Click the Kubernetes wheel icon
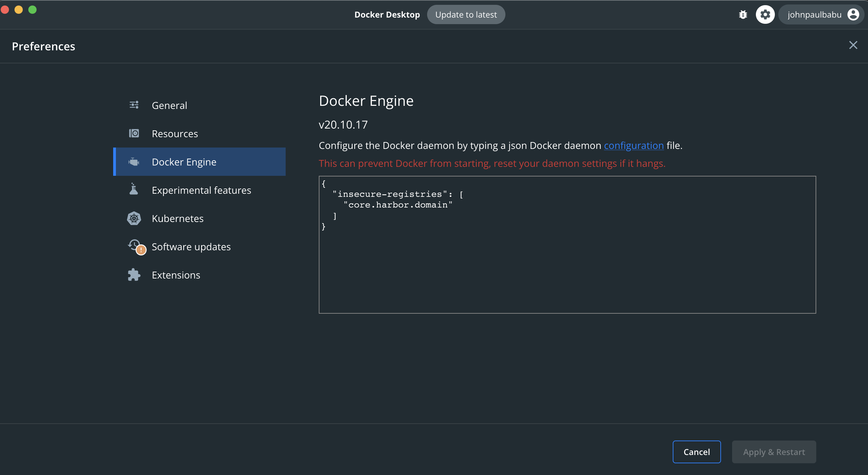This screenshot has width=868, height=475. pyautogui.click(x=134, y=218)
